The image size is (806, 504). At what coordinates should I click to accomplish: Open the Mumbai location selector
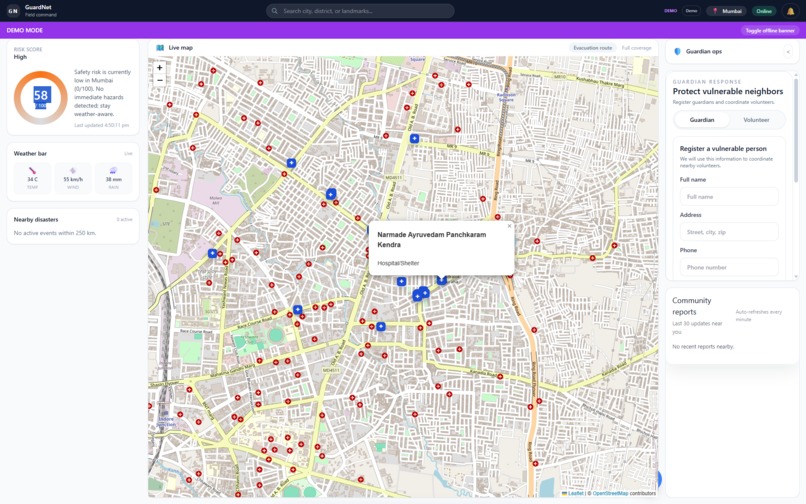[727, 11]
